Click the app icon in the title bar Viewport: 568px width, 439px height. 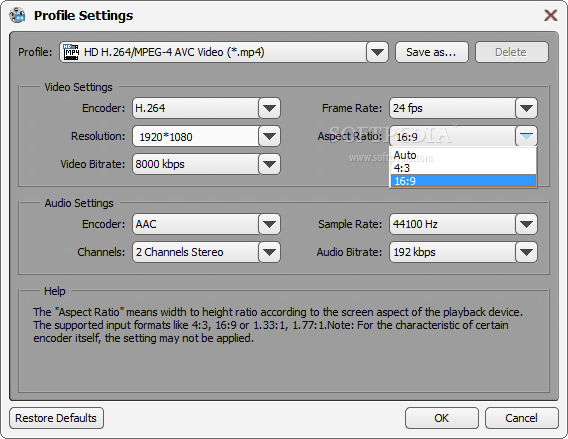pyautogui.click(x=17, y=15)
